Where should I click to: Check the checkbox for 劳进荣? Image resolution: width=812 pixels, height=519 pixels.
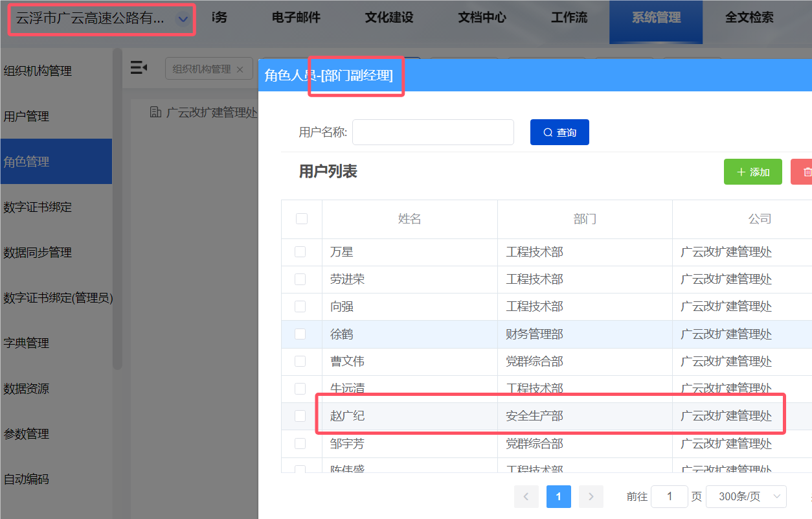300,279
